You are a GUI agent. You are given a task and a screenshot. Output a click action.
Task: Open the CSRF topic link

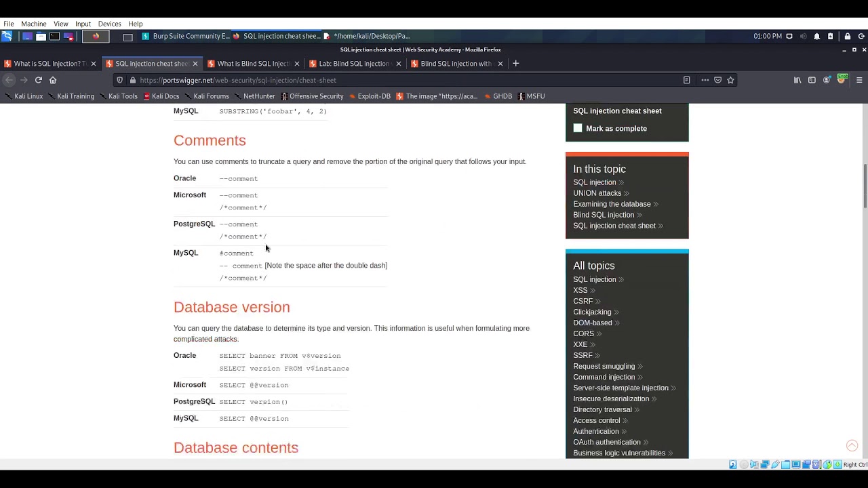[x=583, y=301]
